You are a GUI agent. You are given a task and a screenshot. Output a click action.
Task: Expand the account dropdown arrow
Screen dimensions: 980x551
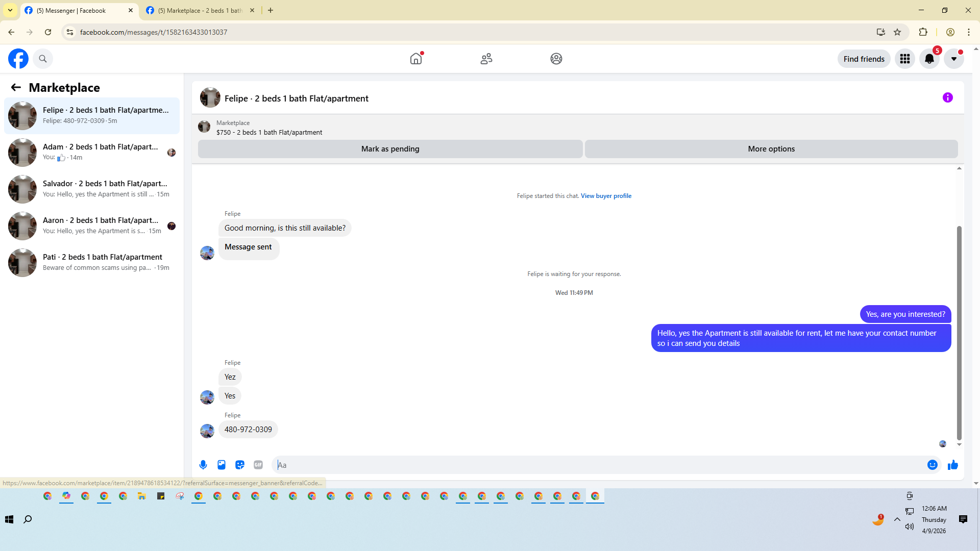point(953,59)
